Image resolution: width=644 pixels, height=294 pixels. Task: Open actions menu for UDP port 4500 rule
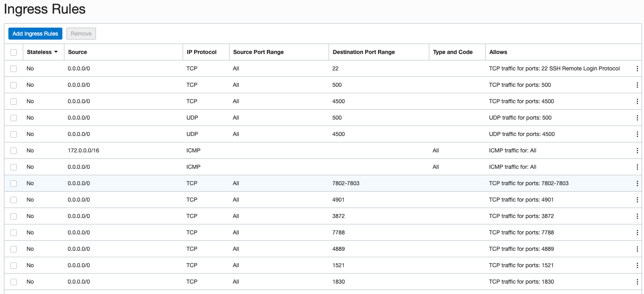tap(637, 134)
